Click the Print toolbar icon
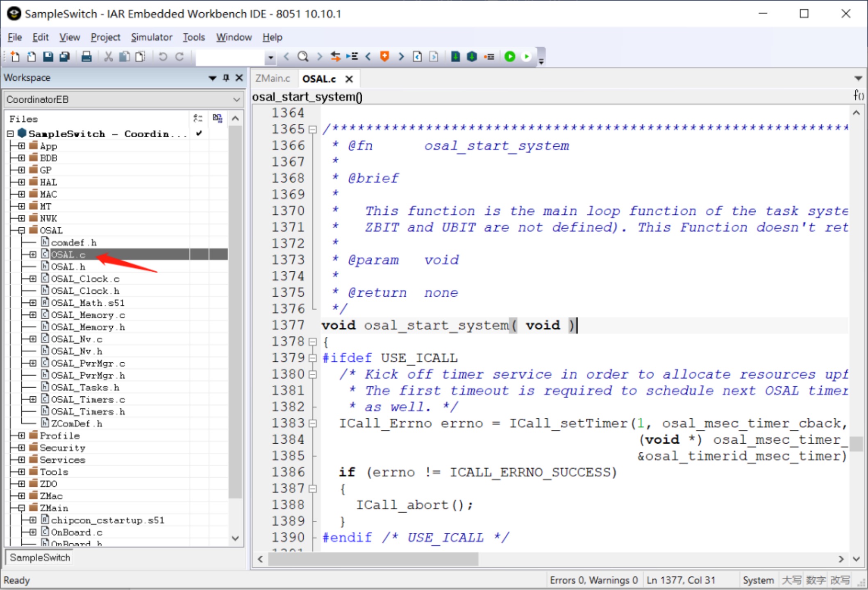 [x=86, y=57]
